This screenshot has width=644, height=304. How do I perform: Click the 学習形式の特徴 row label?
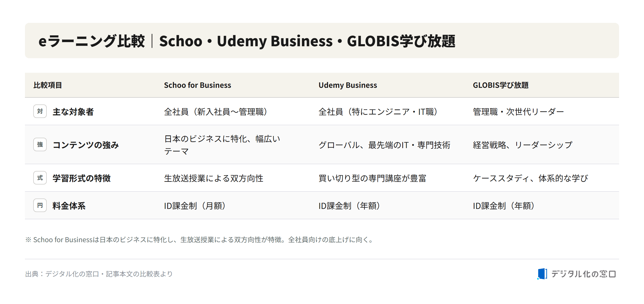(82, 178)
